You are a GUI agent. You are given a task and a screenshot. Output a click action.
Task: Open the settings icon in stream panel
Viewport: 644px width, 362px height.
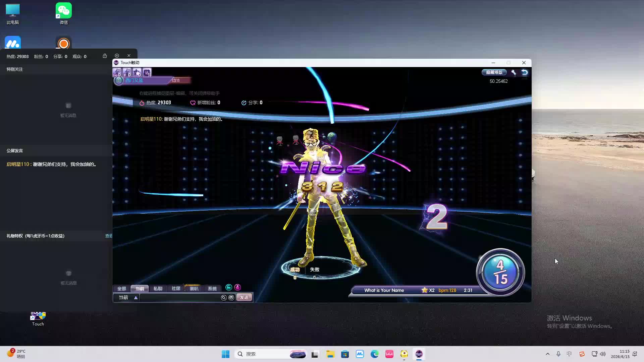pyautogui.click(x=117, y=56)
